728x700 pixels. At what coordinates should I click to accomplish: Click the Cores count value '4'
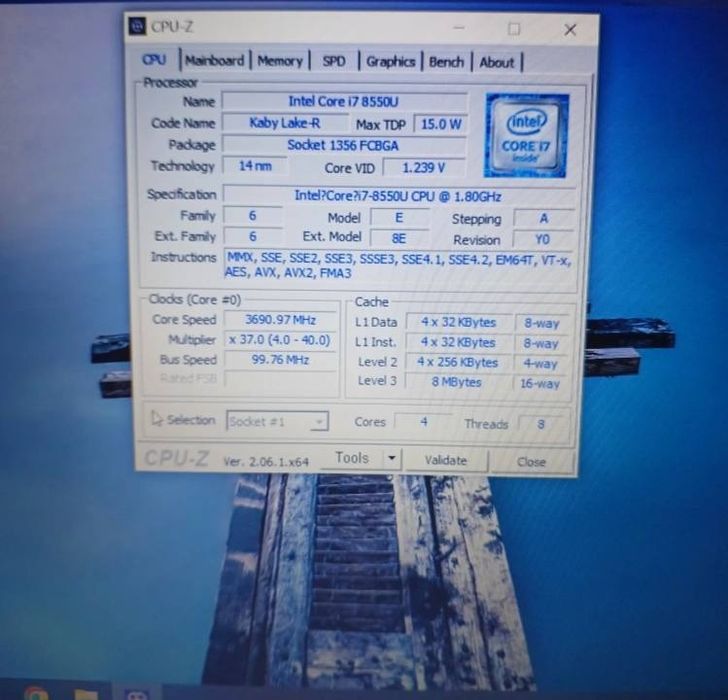coord(424,422)
